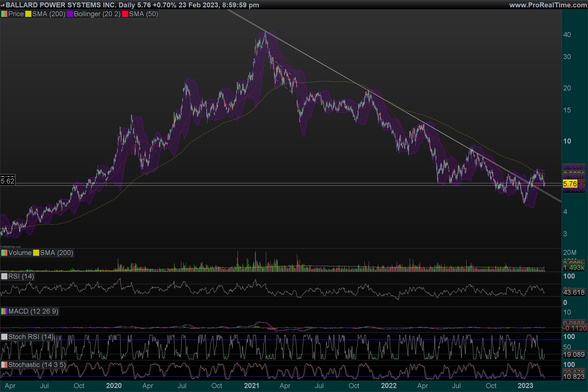Viewport: 588px width, 392px height.
Task: Click the Price legend candle icon
Action: pos(4,14)
